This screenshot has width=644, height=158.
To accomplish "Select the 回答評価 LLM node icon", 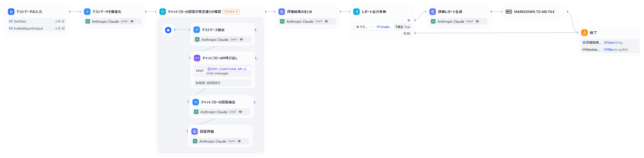I will [195, 131].
